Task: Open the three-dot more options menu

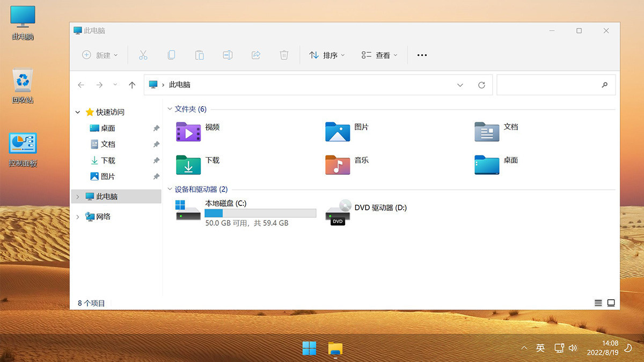Action: click(422, 55)
